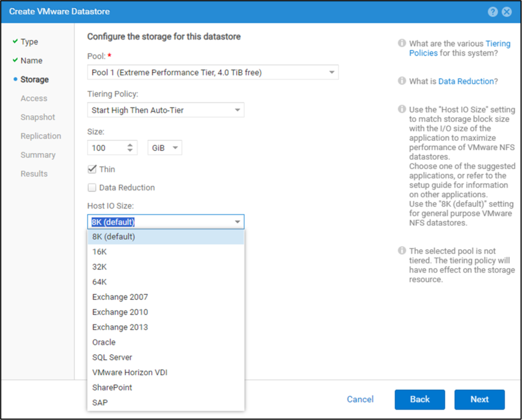Viewport: 522px width, 420px height.
Task: Choose Exchange 2010 from the list
Action: coord(166,312)
